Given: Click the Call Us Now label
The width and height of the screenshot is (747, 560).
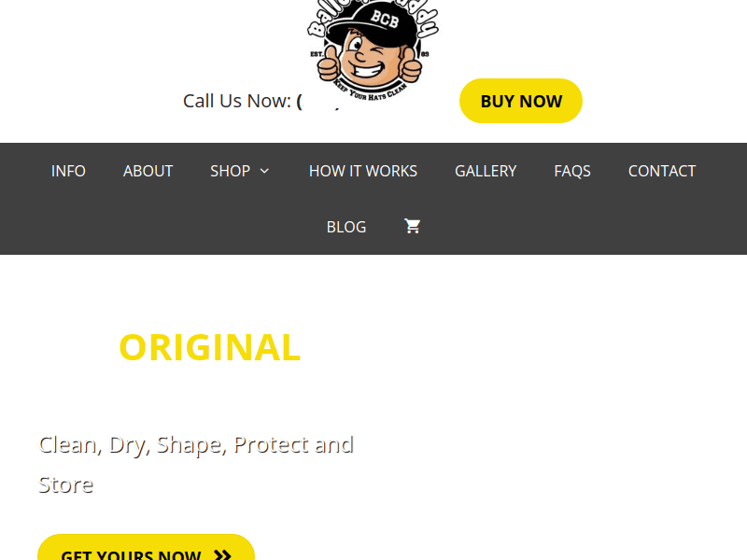Looking at the screenshot, I should tap(237, 101).
